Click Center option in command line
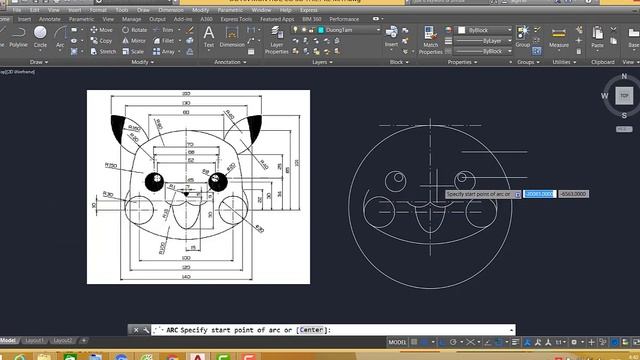 (311, 330)
